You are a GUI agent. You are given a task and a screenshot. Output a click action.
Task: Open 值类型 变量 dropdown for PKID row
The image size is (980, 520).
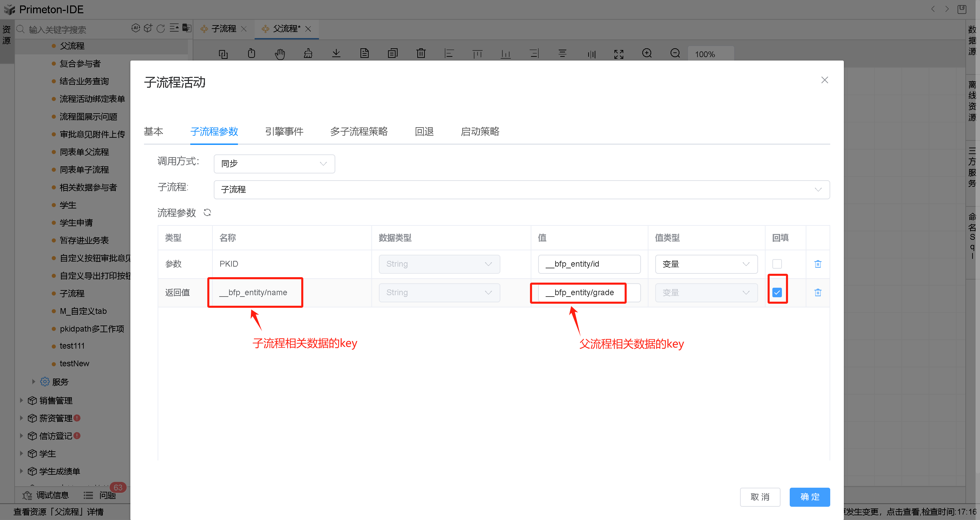pos(706,264)
